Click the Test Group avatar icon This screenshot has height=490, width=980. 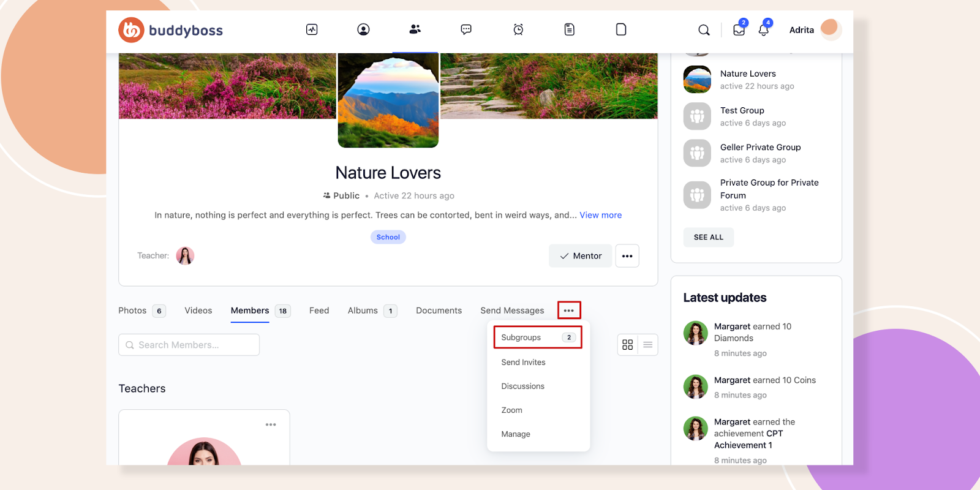697,116
